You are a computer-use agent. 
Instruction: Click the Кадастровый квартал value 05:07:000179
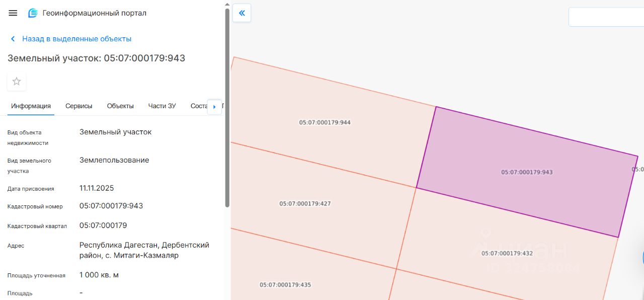[103, 225]
